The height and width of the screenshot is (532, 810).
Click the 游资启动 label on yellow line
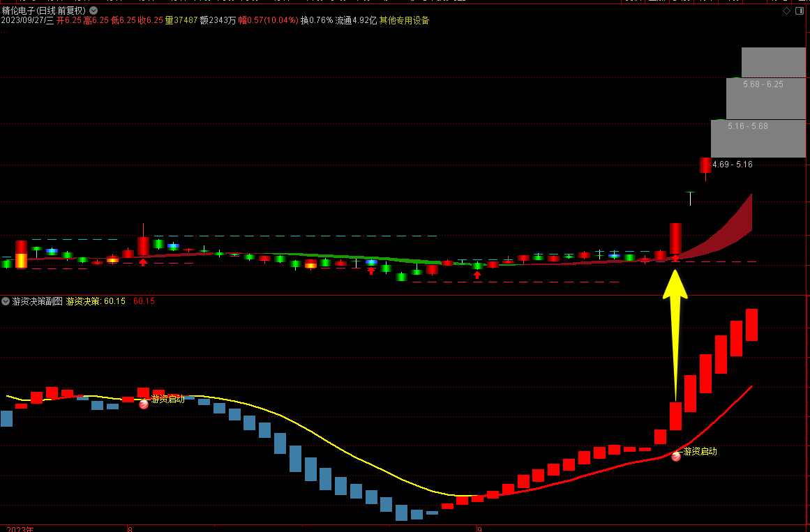167,399
